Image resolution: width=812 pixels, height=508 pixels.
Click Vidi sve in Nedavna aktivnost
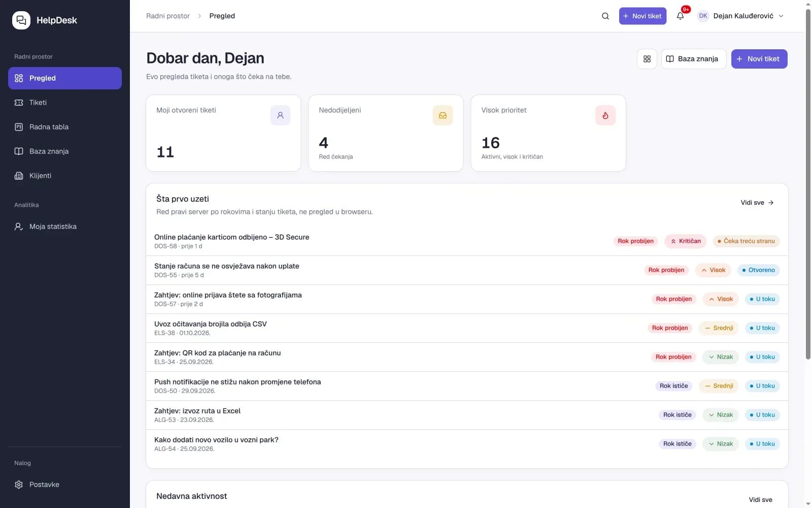click(x=761, y=500)
